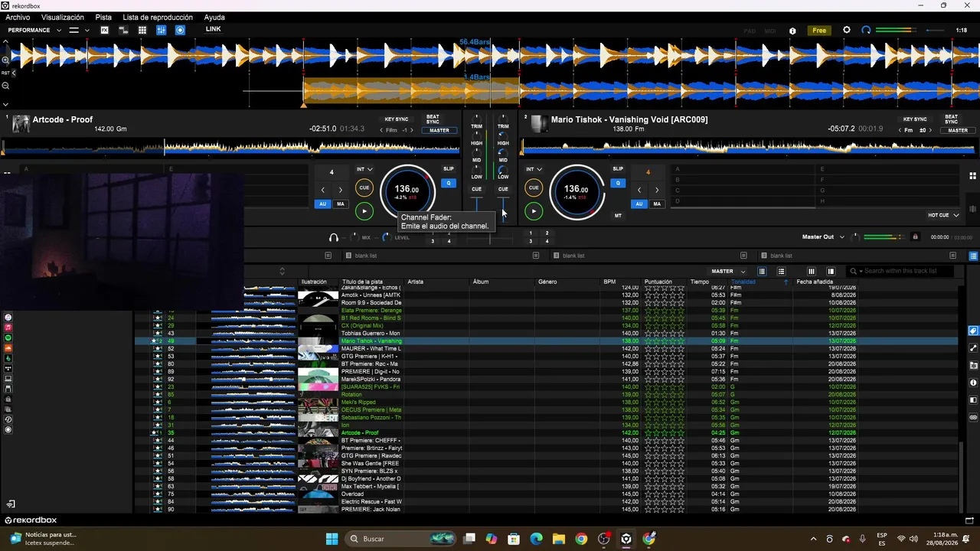Image resolution: width=980 pixels, height=551 pixels.
Task: Sort track list by BPM column
Action: point(609,282)
